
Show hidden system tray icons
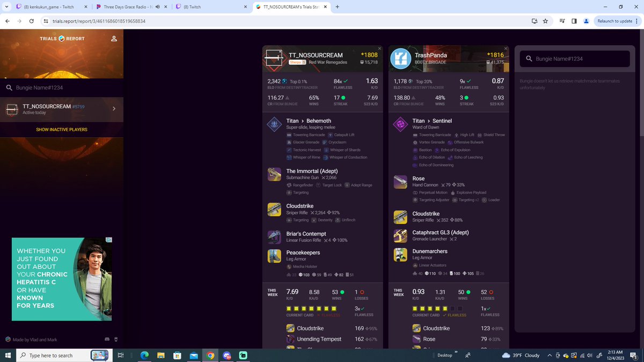point(549,355)
